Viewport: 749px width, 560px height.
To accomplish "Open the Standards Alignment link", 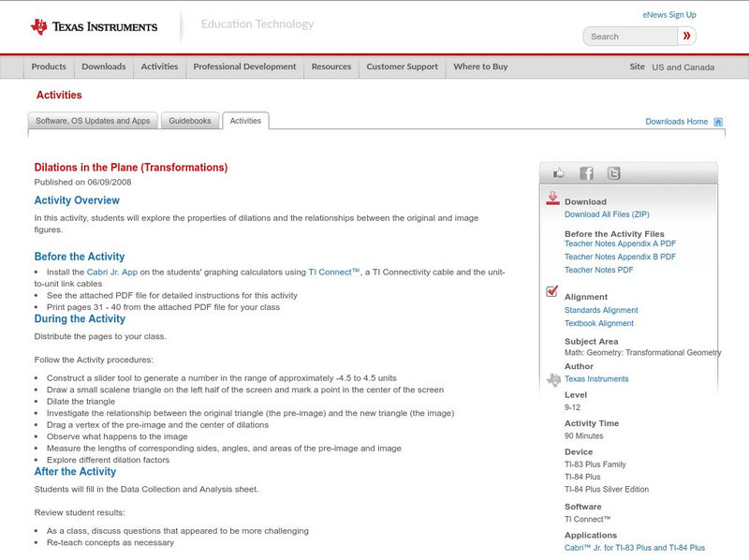I will (601, 310).
